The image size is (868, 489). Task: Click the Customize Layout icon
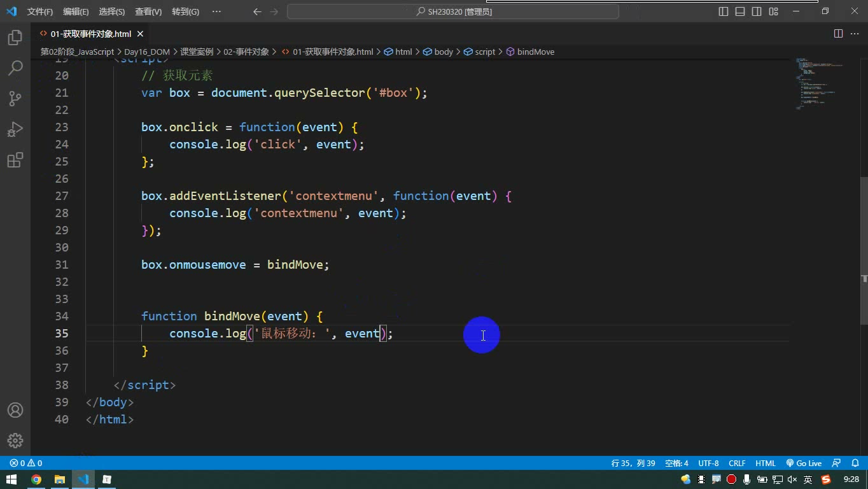(773, 11)
